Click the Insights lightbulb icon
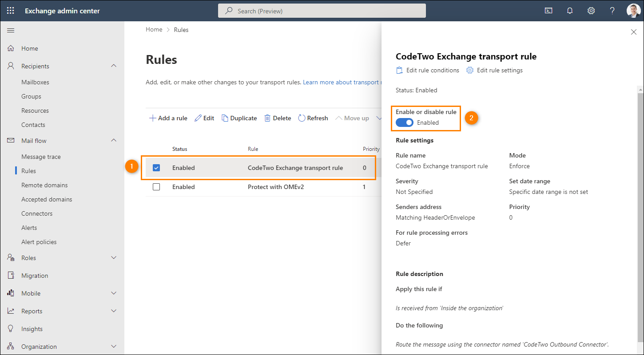Viewport: 644px width, 355px height. pos(11,329)
